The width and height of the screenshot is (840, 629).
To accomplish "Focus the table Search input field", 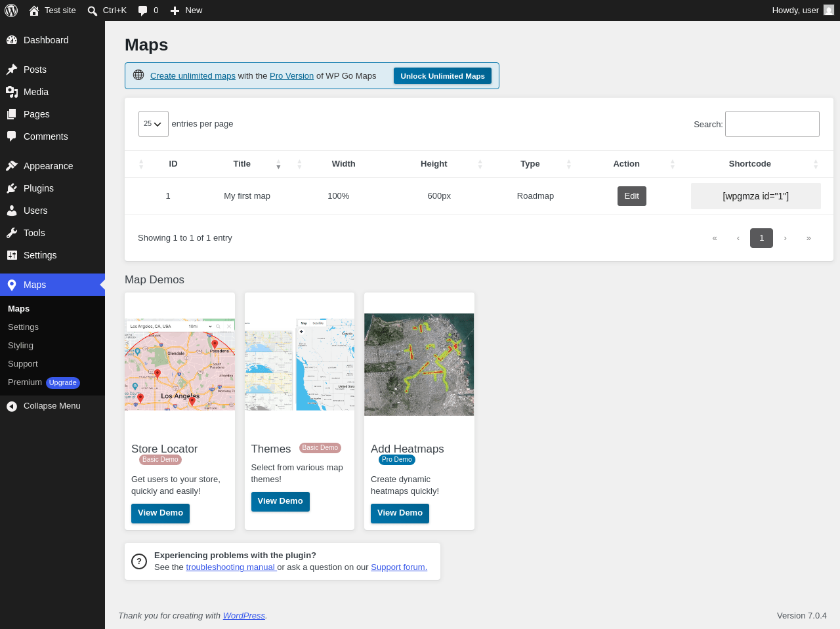I will tap(772, 124).
